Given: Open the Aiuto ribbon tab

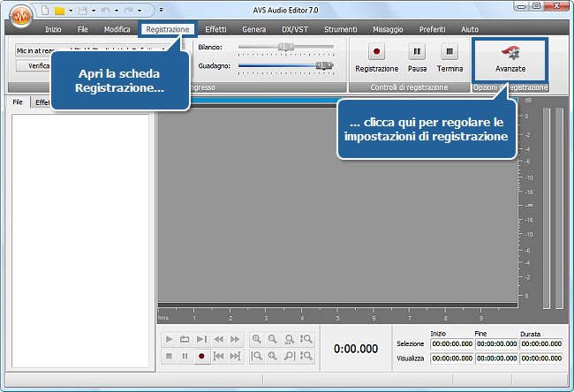Looking at the screenshot, I should click(470, 29).
